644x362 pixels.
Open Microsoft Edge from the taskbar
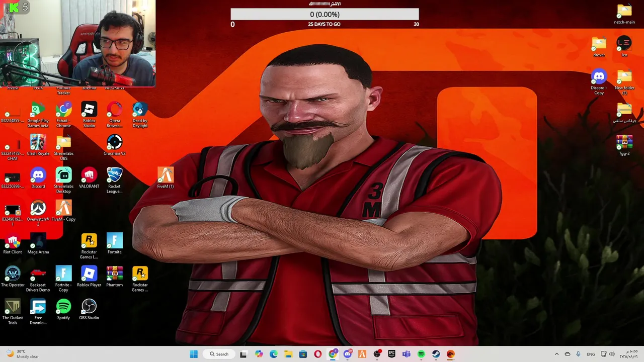pos(273,354)
